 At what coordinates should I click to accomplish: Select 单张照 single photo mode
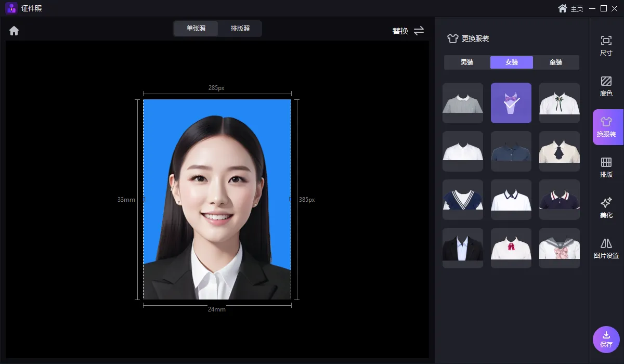(x=196, y=29)
